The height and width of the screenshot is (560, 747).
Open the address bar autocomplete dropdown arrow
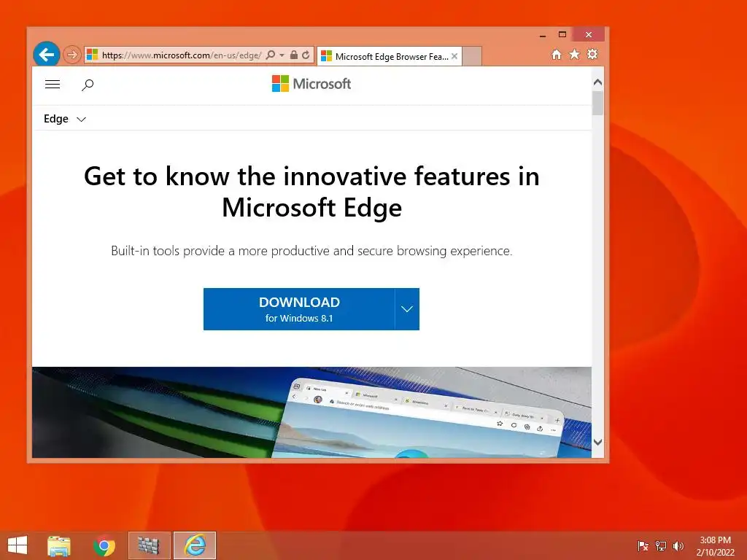pyautogui.click(x=282, y=55)
